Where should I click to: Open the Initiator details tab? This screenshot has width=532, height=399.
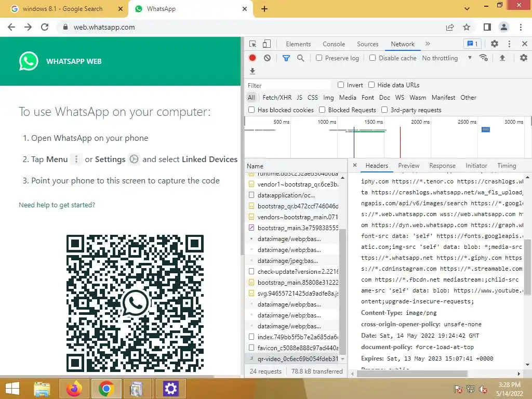[476, 166]
